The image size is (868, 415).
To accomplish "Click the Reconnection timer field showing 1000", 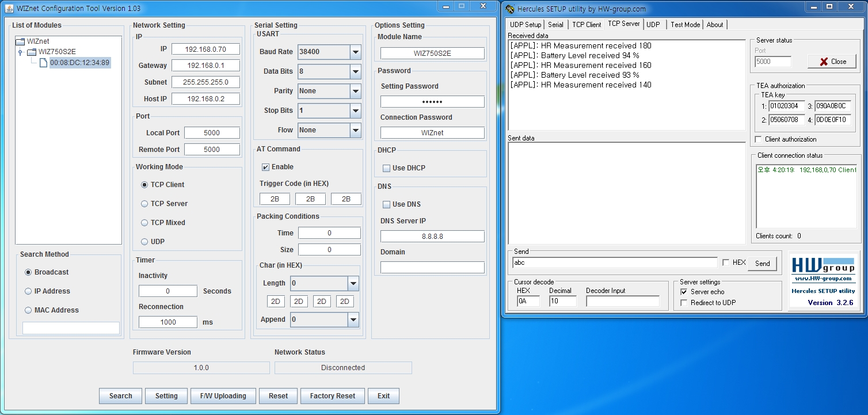I will pyautogui.click(x=168, y=322).
